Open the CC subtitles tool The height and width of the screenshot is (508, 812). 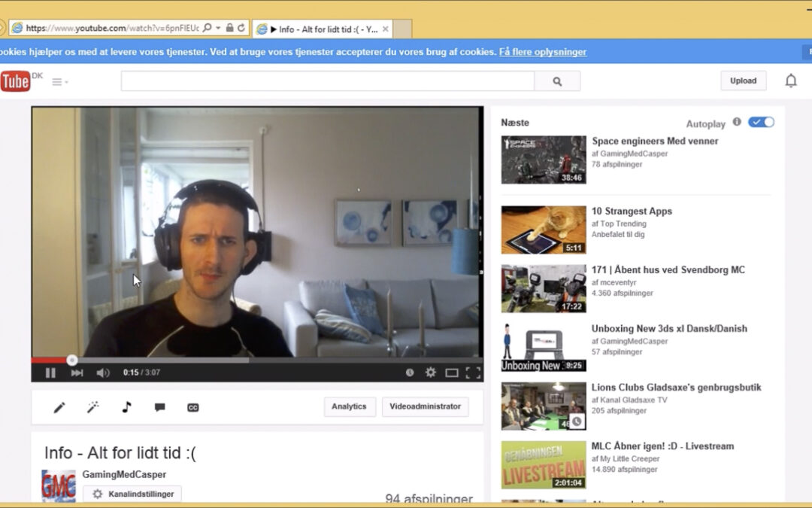(x=192, y=408)
